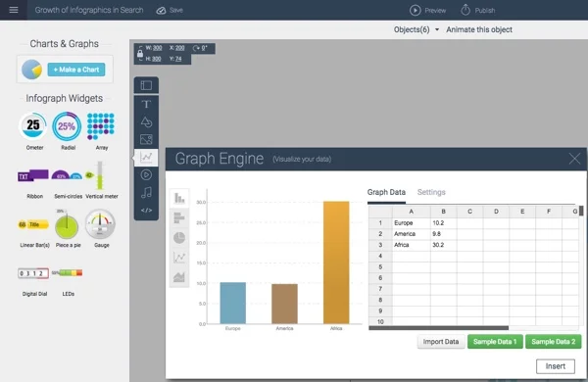The height and width of the screenshot is (382, 588).
Task: Choose area chart type
Action: click(179, 277)
